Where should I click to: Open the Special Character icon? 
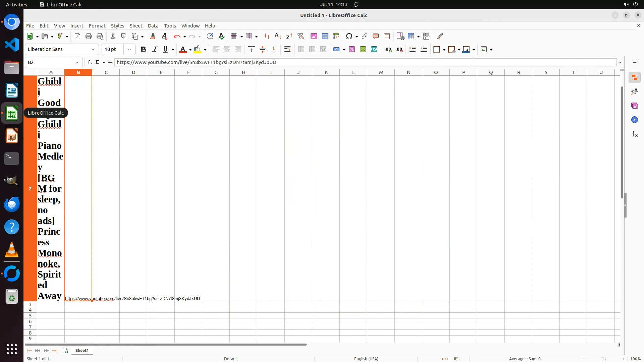click(349, 36)
